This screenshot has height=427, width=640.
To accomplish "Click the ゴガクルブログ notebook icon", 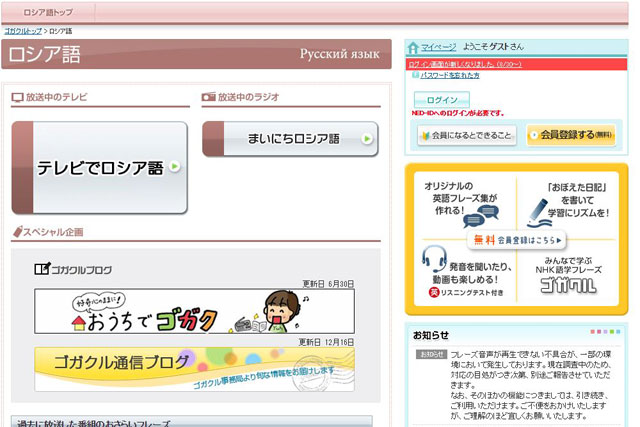I will click(42, 269).
